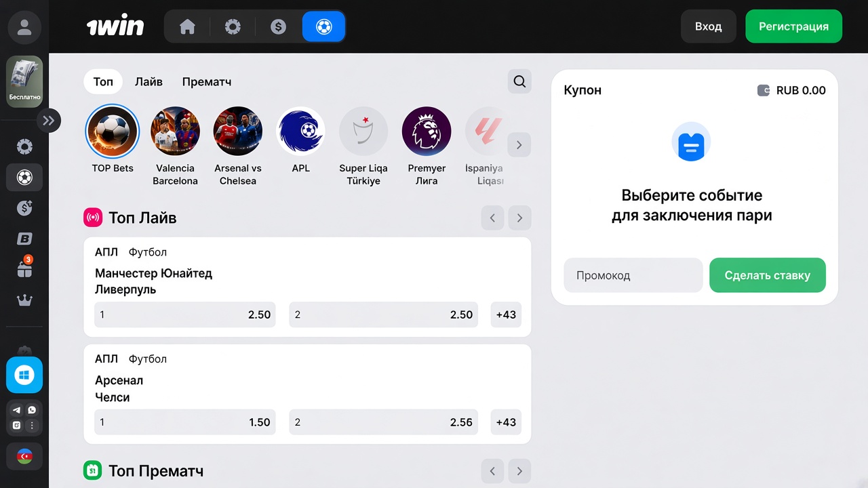Switch to the Прематч tab

(x=207, y=82)
